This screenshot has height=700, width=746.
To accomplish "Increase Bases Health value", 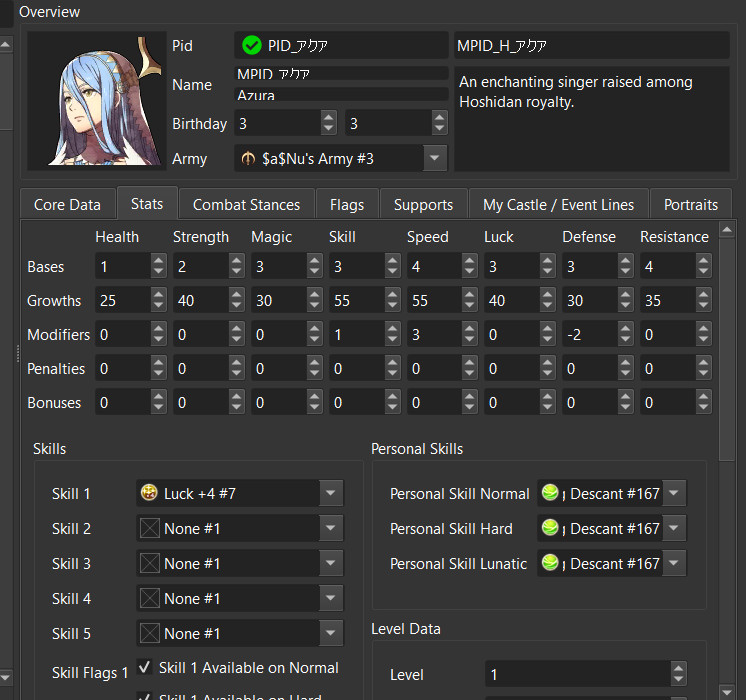I will [158, 260].
